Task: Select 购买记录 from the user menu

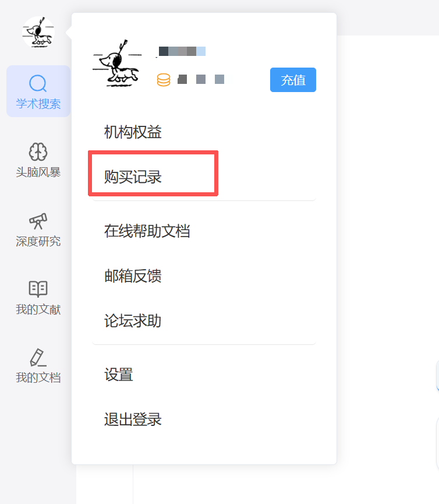Action: click(133, 177)
